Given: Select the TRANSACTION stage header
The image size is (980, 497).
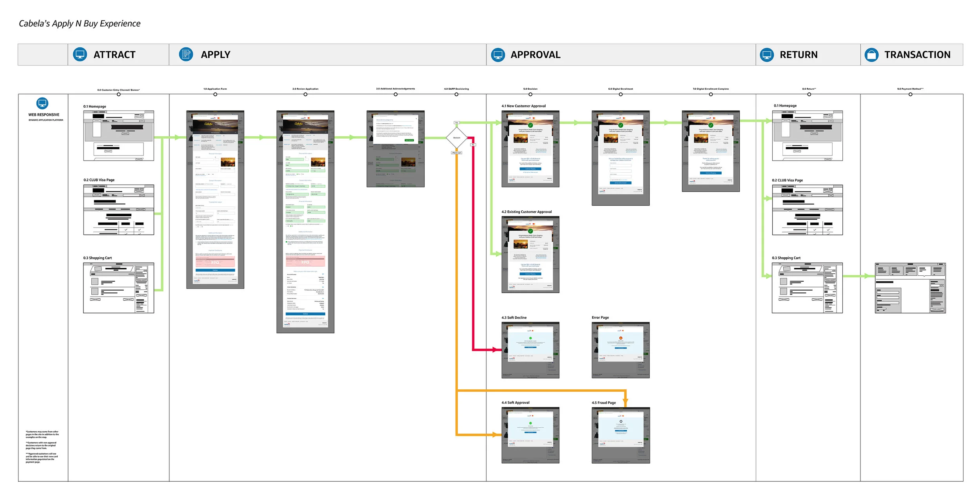Looking at the screenshot, I should [x=911, y=54].
